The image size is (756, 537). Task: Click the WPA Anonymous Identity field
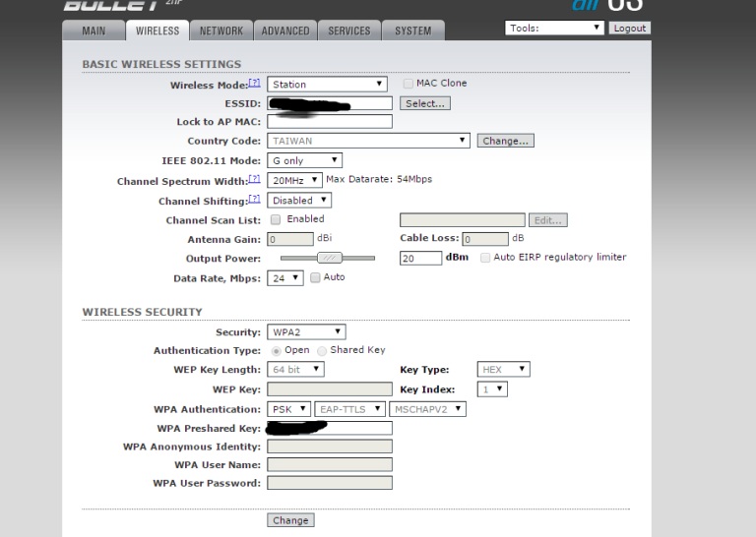tap(330, 446)
